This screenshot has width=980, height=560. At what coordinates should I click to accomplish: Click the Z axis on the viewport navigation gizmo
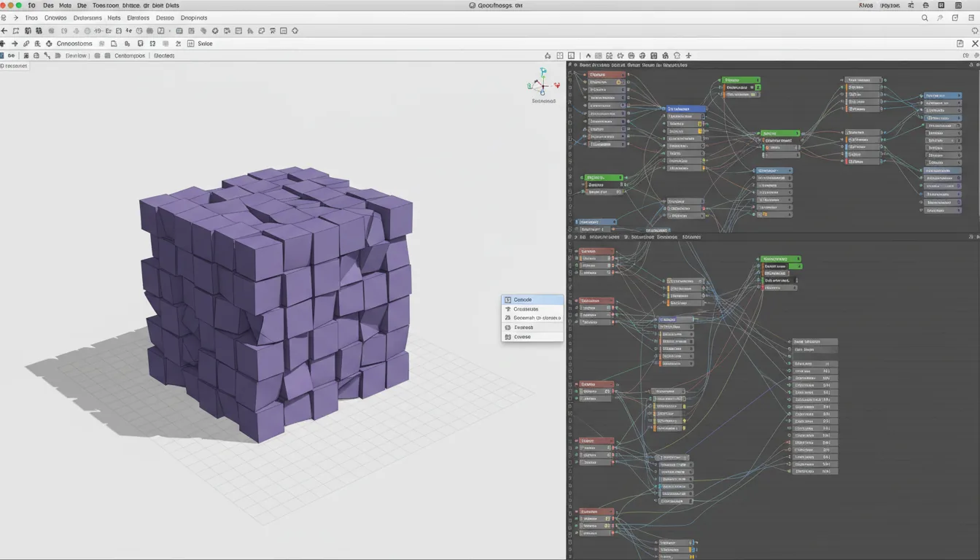pos(543,71)
